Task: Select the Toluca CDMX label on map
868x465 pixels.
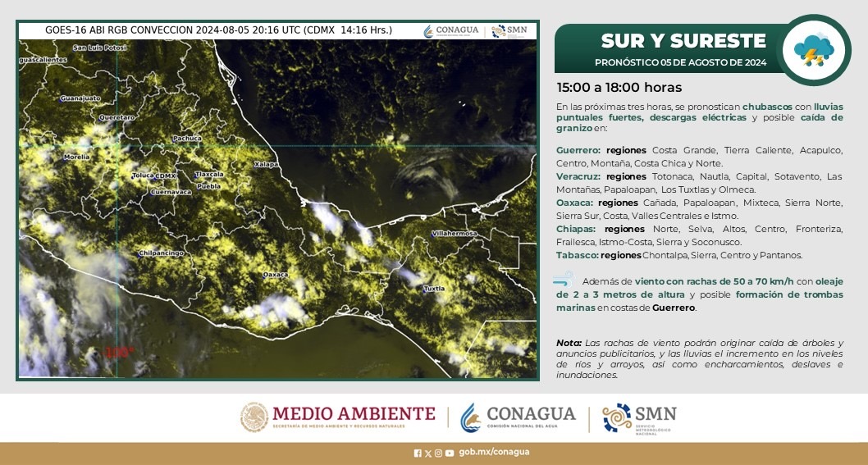Action: (154, 176)
